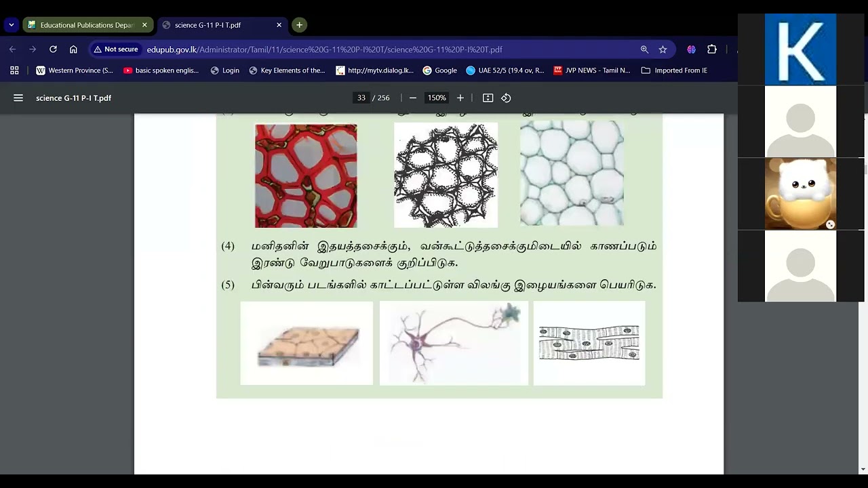868x488 pixels.
Task: Reload the current page
Action: coord(53,49)
